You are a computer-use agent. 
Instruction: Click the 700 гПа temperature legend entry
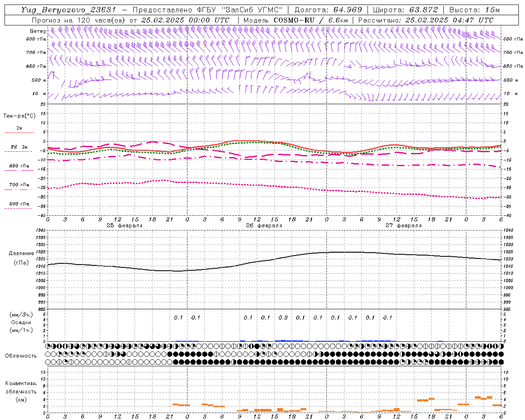click(x=19, y=185)
